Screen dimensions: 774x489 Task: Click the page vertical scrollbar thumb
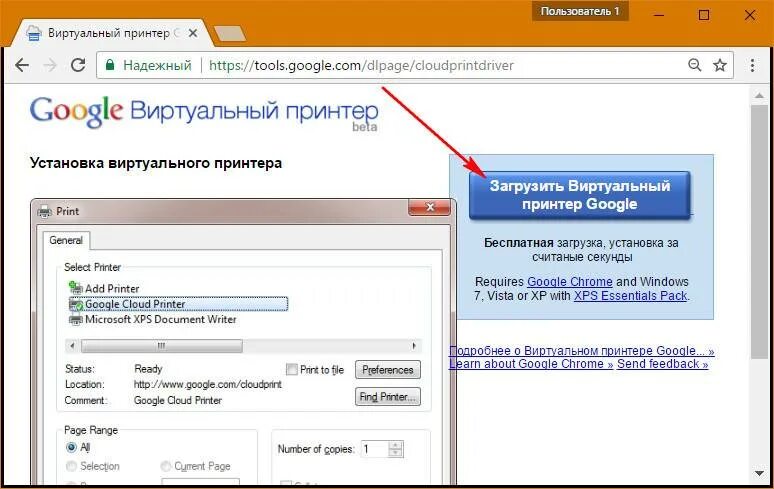tap(759, 232)
